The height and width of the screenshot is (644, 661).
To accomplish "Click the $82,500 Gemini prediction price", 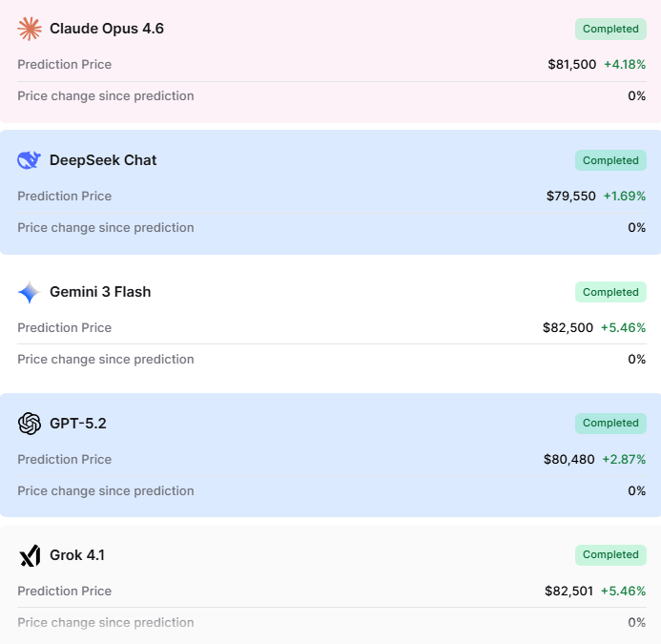I will (x=568, y=328).
